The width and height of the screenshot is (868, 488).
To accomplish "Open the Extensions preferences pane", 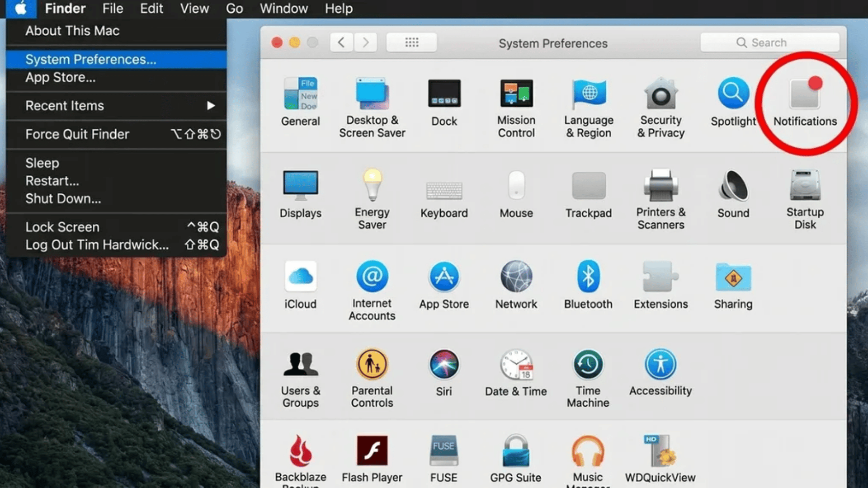I will (661, 285).
